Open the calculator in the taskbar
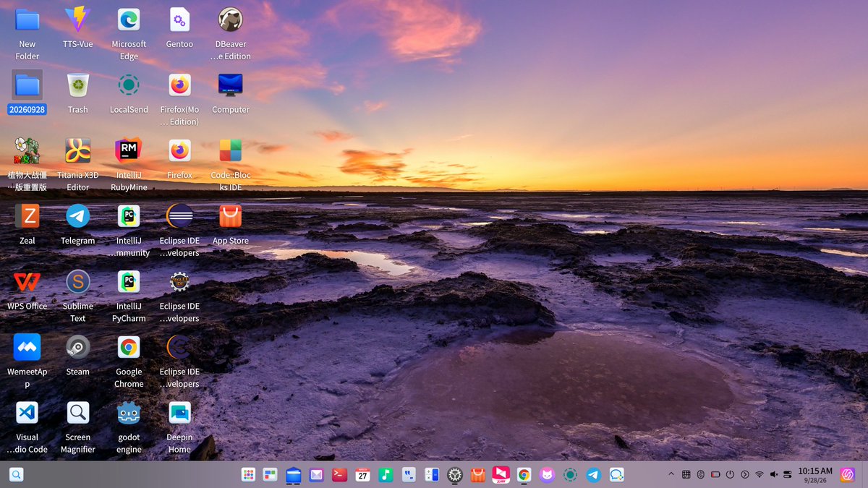Screen dimensions: 868x488 (x=432, y=475)
